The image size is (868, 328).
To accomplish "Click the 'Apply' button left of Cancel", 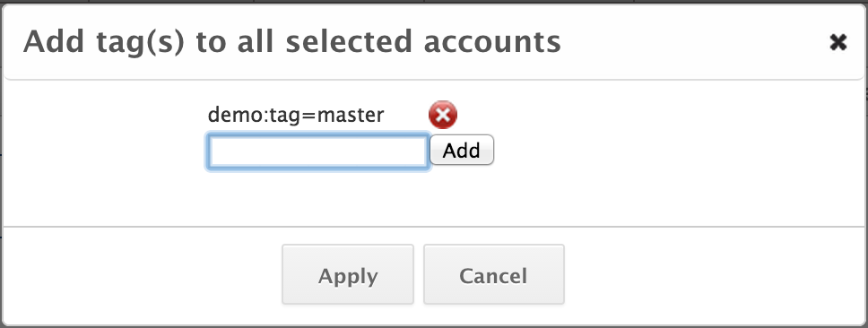I will point(348,274).
